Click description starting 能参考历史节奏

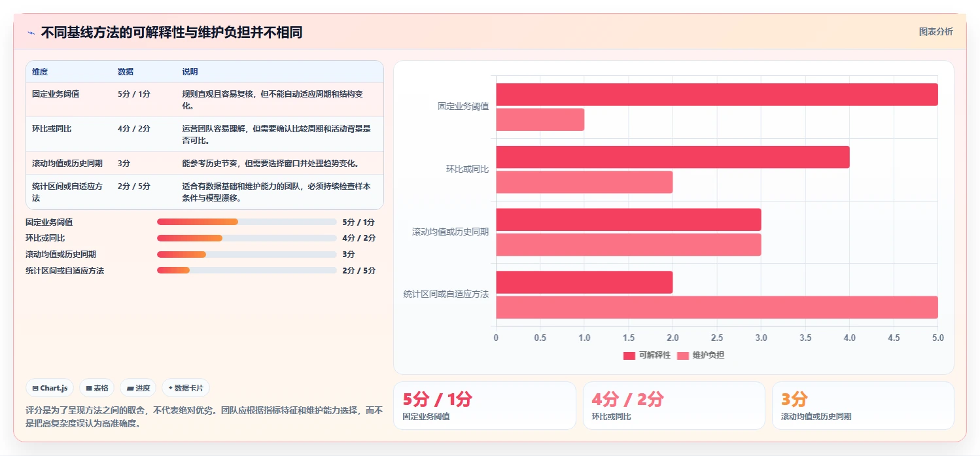[x=271, y=164]
